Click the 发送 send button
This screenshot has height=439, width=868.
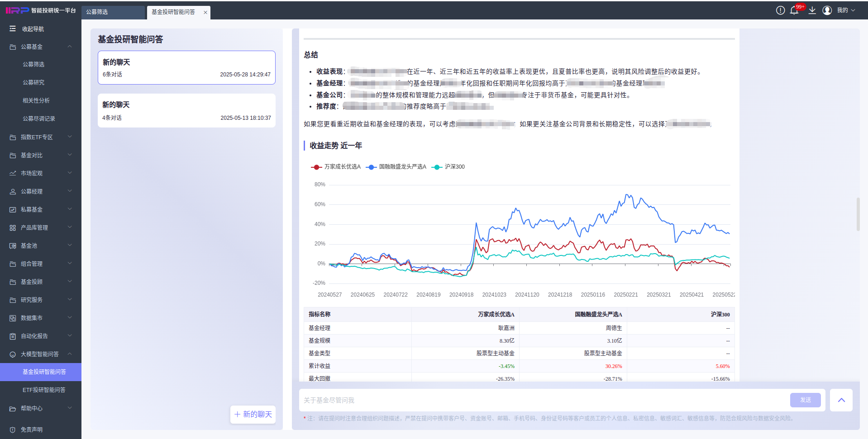coord(805,400)
